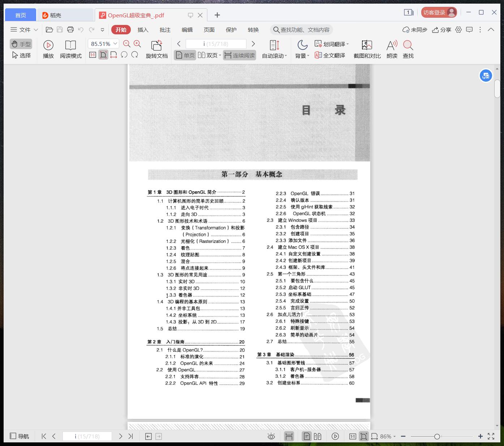Image resolution: width=504 pixels, height=446 pixels.
Task: Click toolbar page number field
Action: coord(216,44)
